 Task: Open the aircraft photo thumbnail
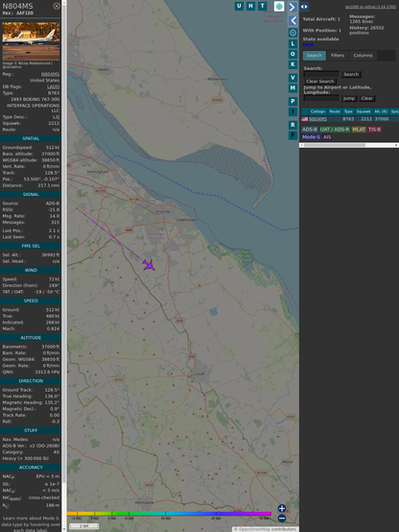pyautogui.click(x=31, y=41)
